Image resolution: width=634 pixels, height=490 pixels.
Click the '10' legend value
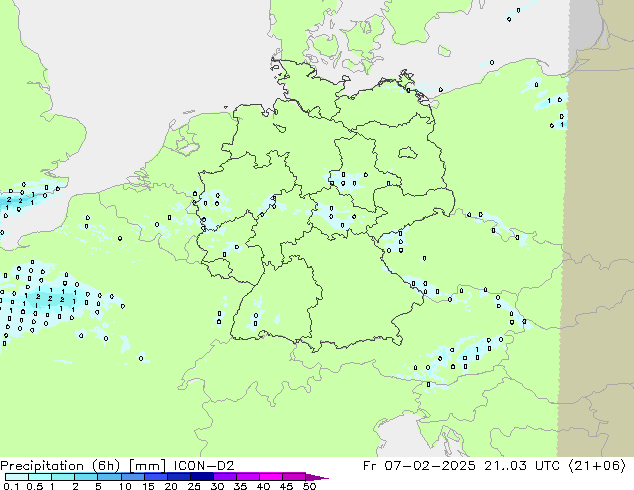point(125,486)
